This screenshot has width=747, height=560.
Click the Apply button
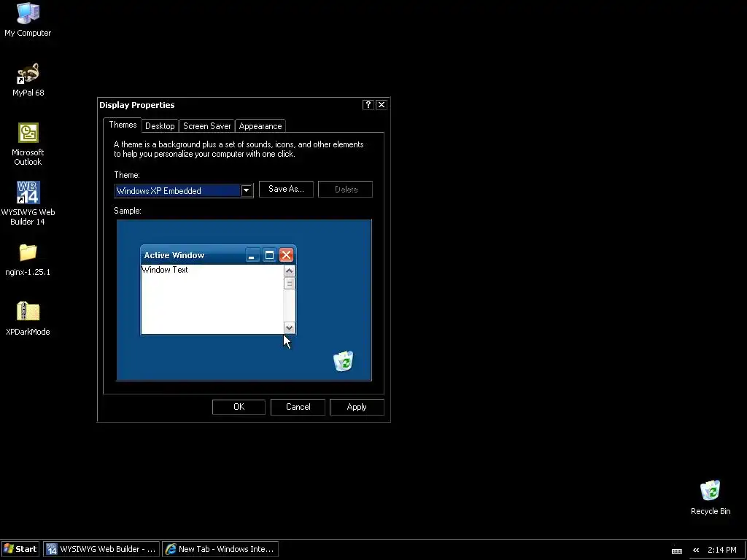point(357,407)
